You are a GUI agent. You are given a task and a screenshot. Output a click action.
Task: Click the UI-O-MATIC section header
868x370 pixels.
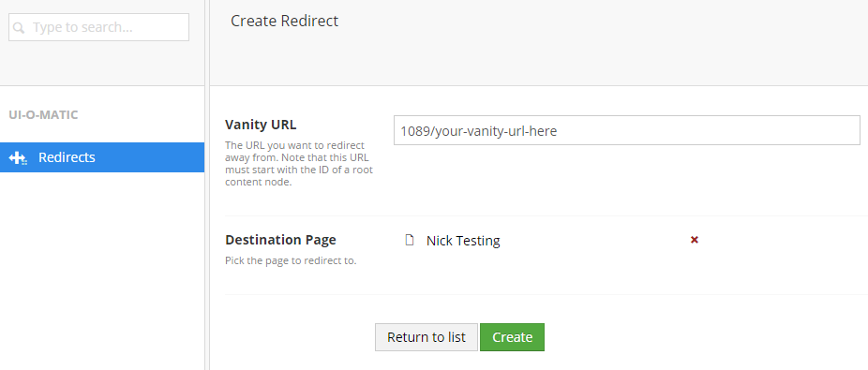(43, 115)
